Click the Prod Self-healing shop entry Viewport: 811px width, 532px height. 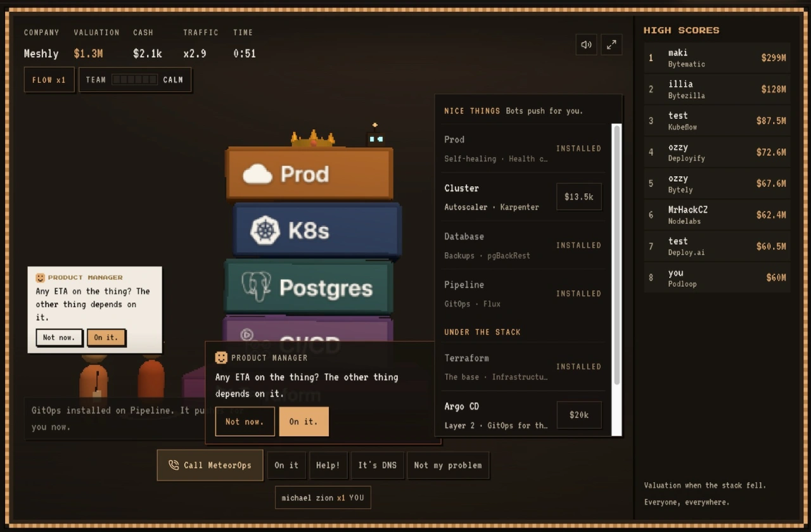(x=523, y=148)
